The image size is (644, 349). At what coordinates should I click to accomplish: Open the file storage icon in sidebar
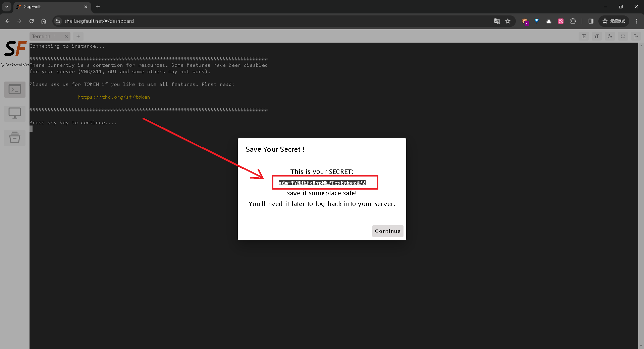pos(15,137)
